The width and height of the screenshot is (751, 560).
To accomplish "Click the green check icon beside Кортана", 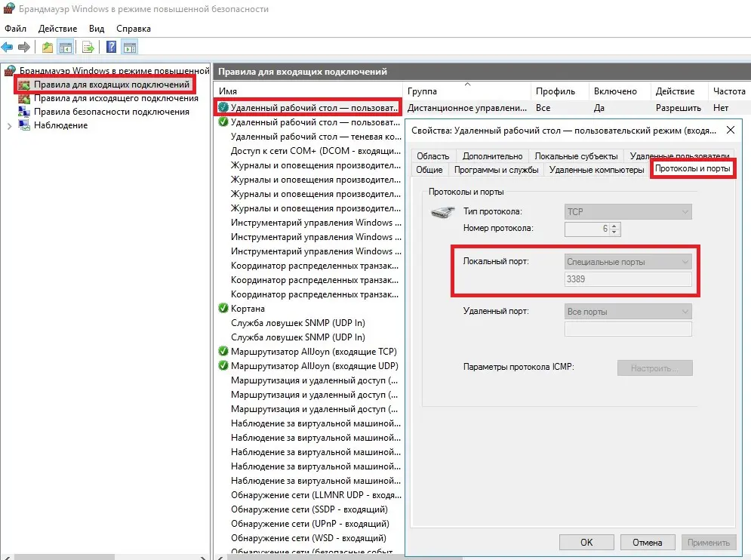I will (x=223, y=309).
